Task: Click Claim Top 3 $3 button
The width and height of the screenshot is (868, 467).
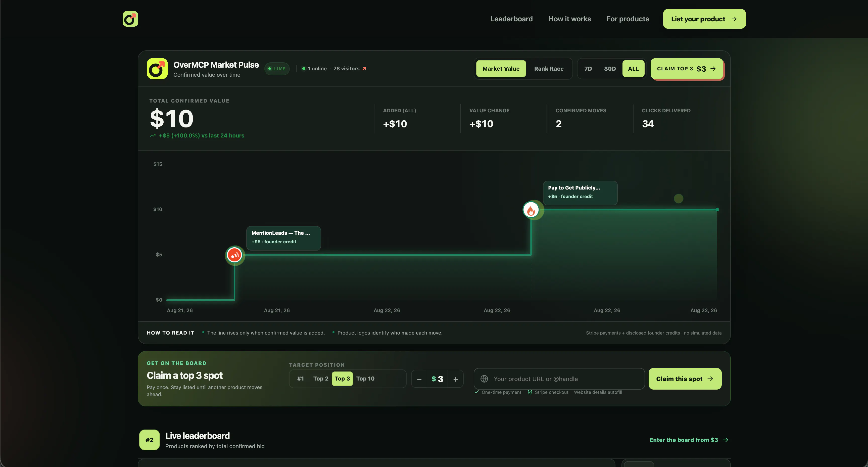Action: [x=686, y=68]
